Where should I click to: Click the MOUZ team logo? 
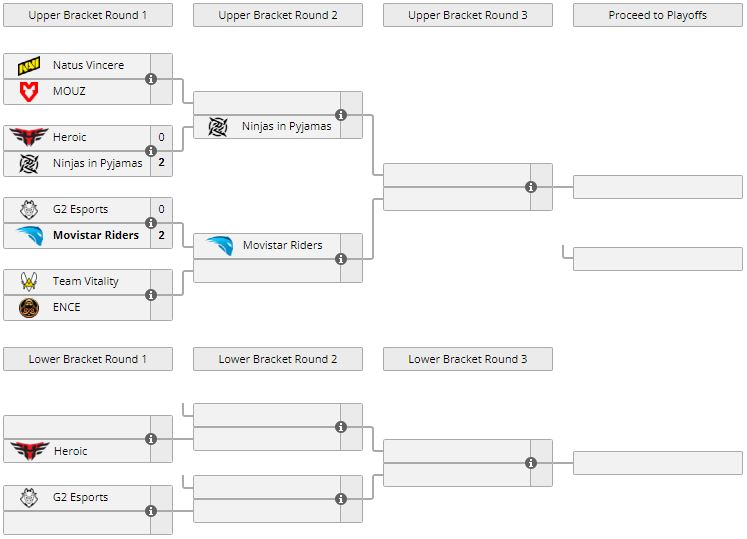tap(28, 91)
